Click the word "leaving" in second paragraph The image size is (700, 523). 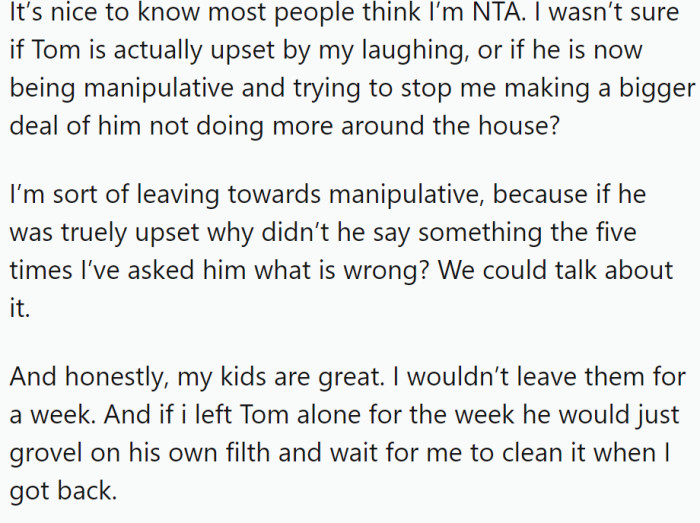[x=178, y=196]
